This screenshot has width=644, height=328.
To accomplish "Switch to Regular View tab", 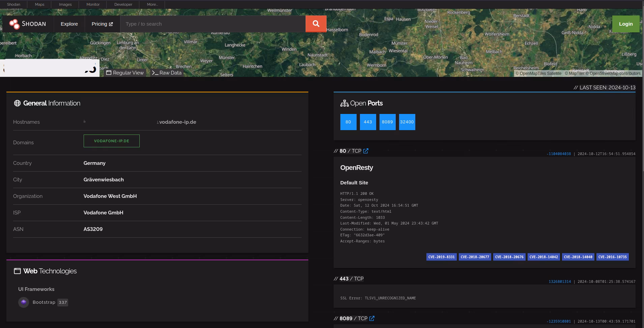I will point(125,73).
